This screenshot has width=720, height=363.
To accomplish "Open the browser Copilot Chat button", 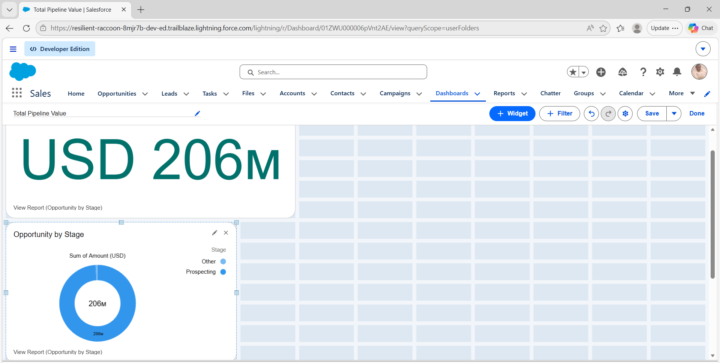I will [701, 28].
